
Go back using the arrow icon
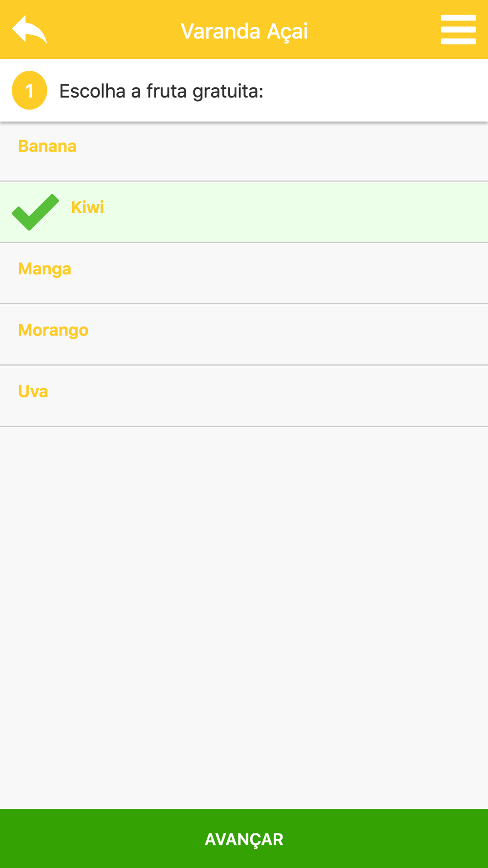tap(29, 29)
